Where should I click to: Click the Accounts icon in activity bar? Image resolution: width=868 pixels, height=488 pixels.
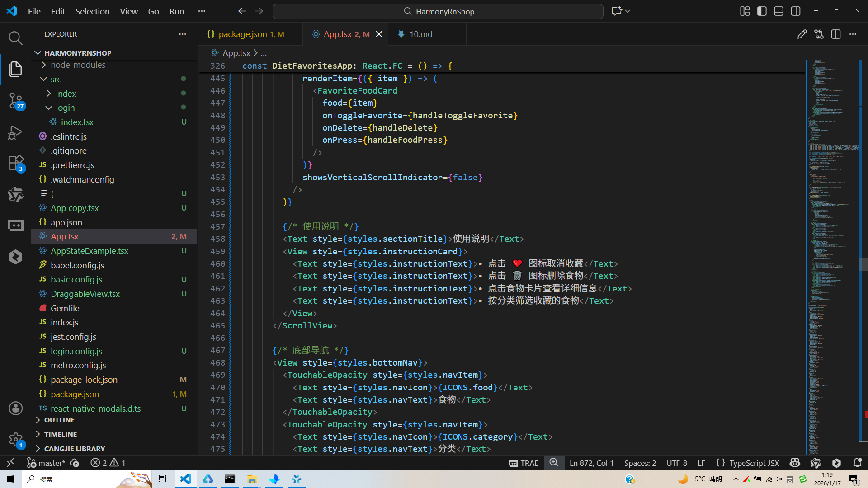pyautogui.click(x=15, y=408)
